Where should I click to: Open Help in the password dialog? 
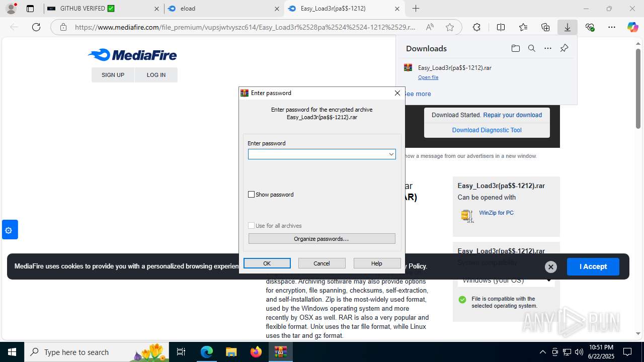[x=377, y=263]
